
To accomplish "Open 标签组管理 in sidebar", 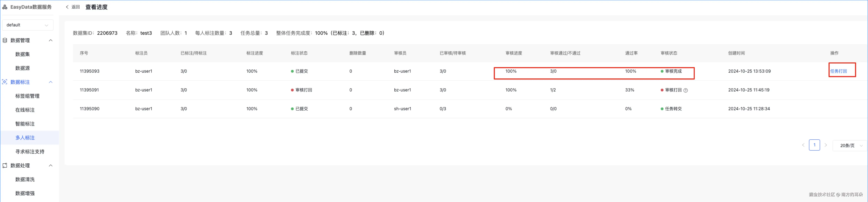I will [27, 96].
